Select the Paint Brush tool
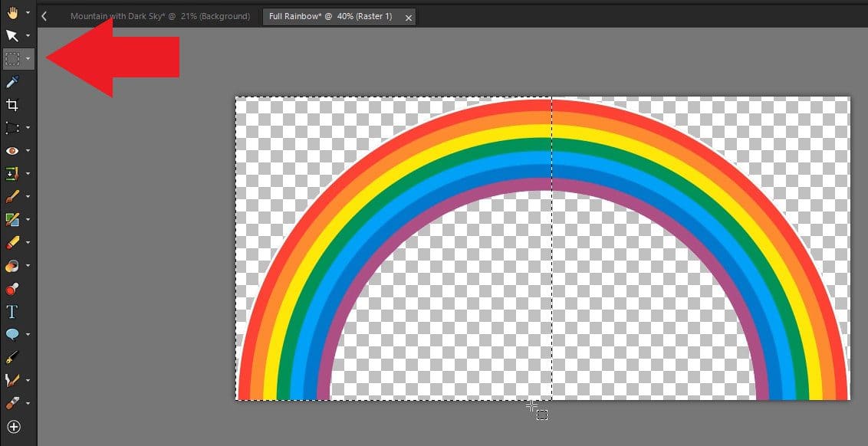This screenshot has height=446, width=868. click(12, 196)
